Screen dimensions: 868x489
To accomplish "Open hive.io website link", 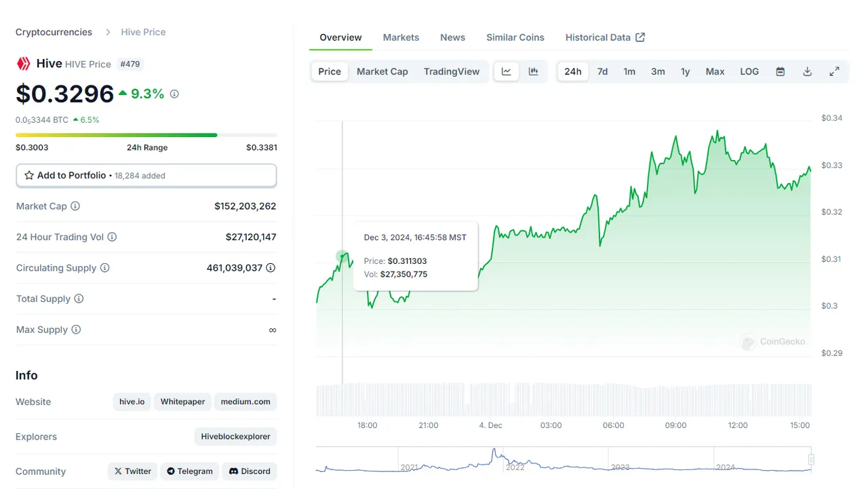I will pyautogui.click(x=132, y=402).
